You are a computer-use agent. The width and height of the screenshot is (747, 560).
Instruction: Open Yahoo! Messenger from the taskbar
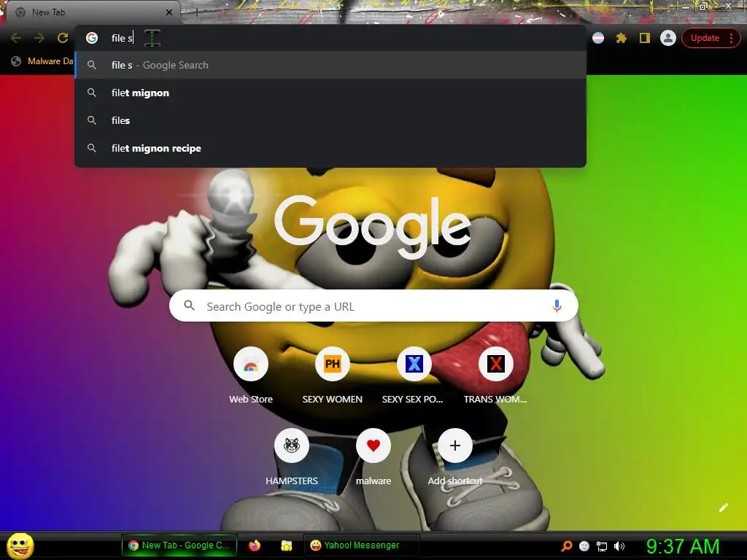362,545
